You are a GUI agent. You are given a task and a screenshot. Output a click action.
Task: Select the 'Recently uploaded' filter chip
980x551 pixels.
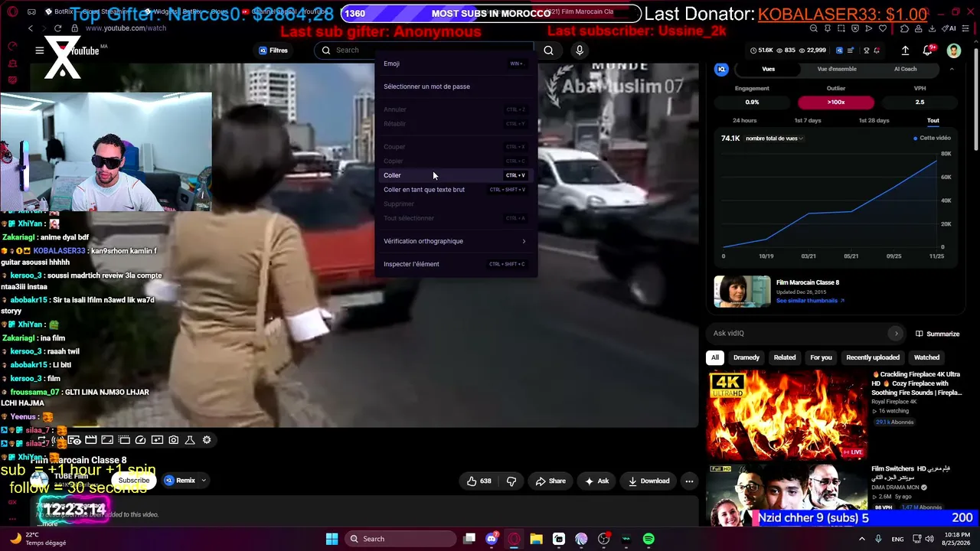pyautogui.click(x=873, y=357)
